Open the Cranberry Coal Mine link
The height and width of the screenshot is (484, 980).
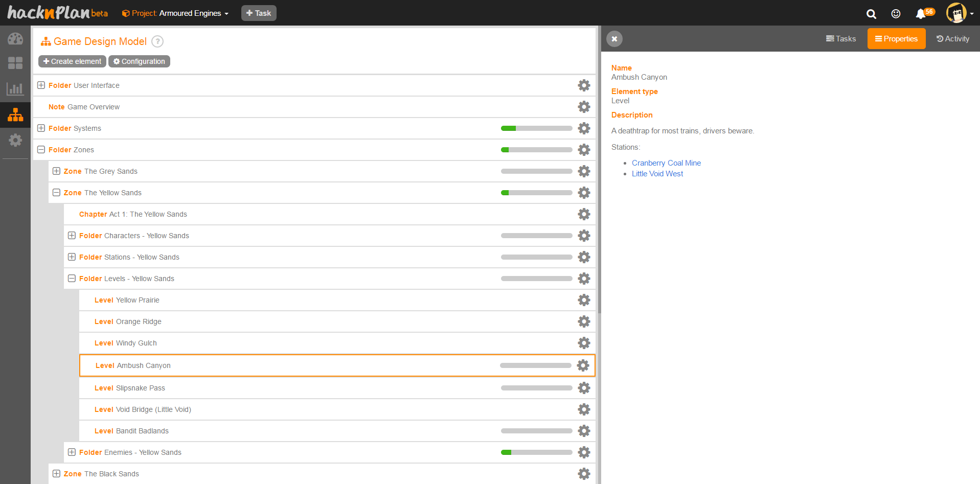[666, 163]
